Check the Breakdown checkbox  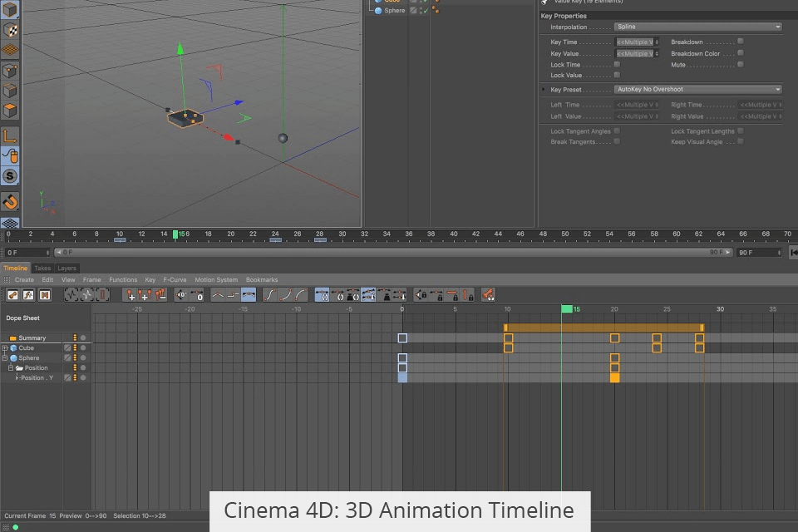[740, 41]
